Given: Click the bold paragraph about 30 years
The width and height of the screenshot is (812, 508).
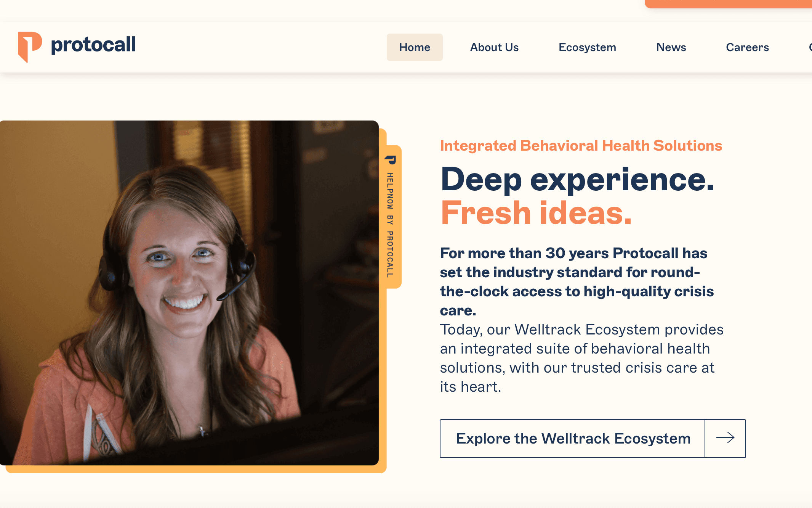Looking at the screenshot, I should coord(577,282).
